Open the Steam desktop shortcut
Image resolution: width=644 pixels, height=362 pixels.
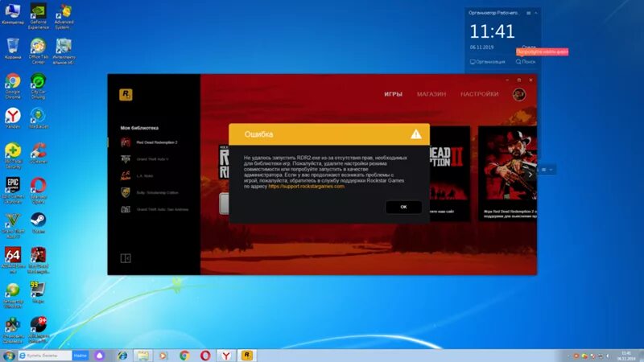(38, 223)
